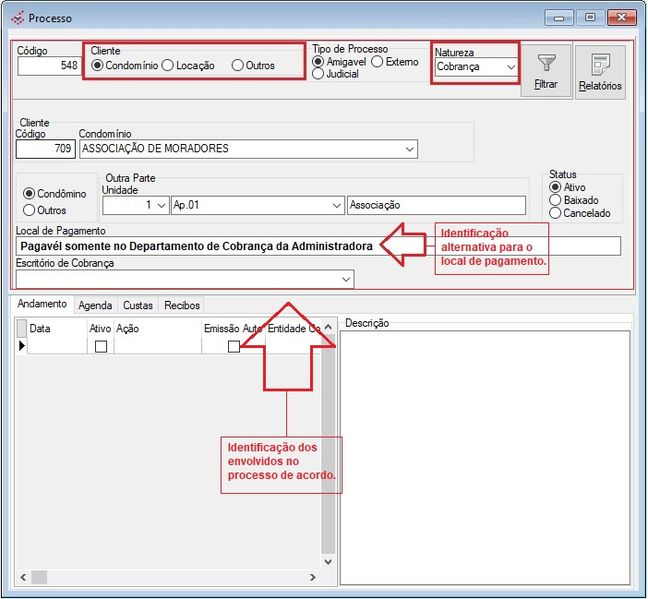Set status to Baixado
Screen dimensions: 648x599
[x=555, y=200]
